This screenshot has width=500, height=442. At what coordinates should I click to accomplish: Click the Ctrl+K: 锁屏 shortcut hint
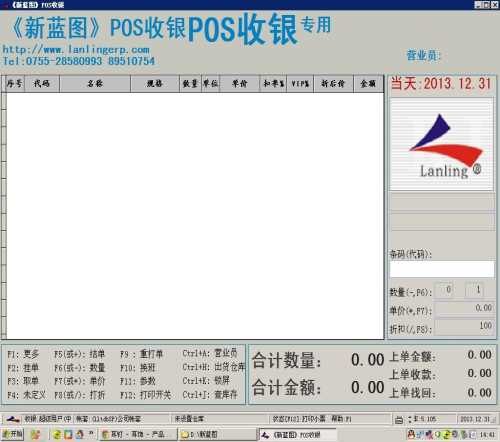point(206,380)
